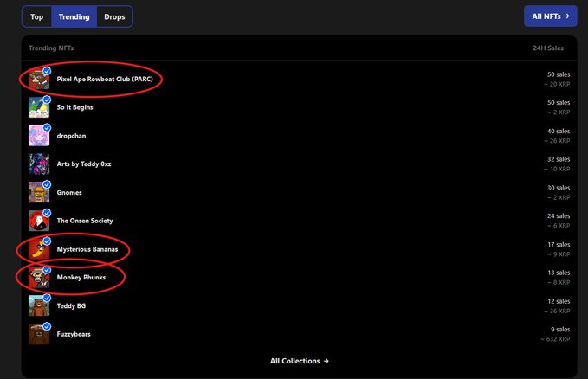Open So It Begins collection thumbnail
The width and height of the screenshot is (588, 379).
point(39,107)
